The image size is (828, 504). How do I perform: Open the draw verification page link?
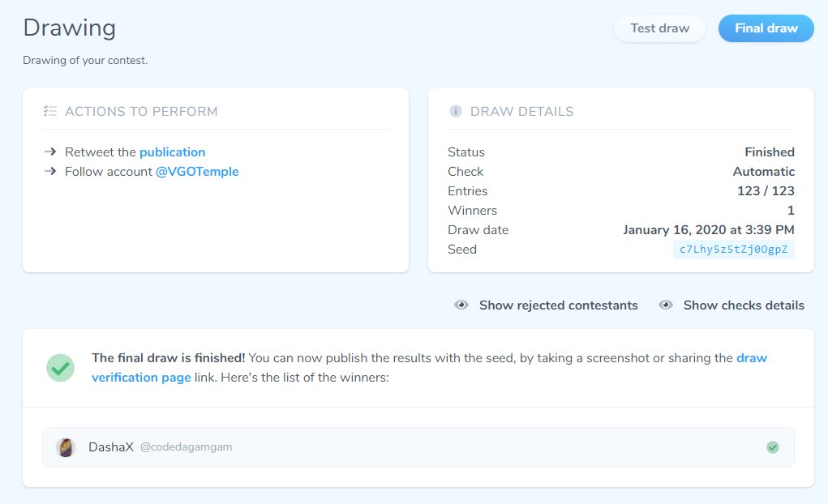(x=429, y=368)
